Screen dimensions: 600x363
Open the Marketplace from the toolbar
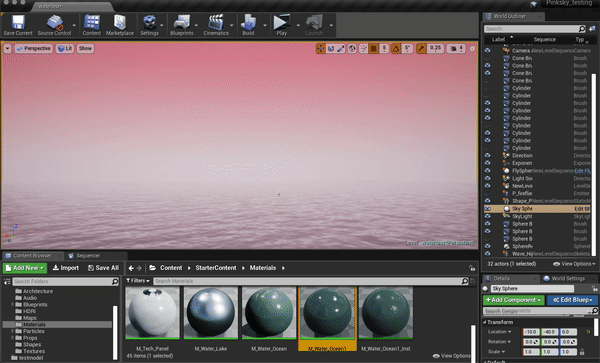point(120,25)
